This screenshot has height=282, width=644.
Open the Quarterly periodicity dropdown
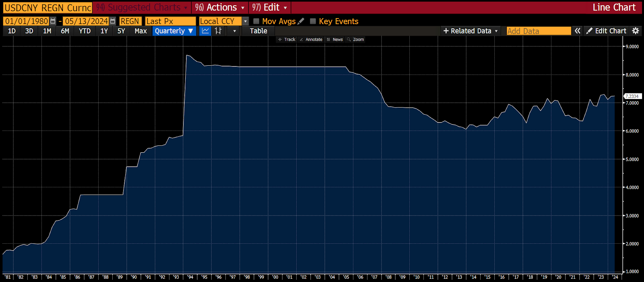click(174, 31)
